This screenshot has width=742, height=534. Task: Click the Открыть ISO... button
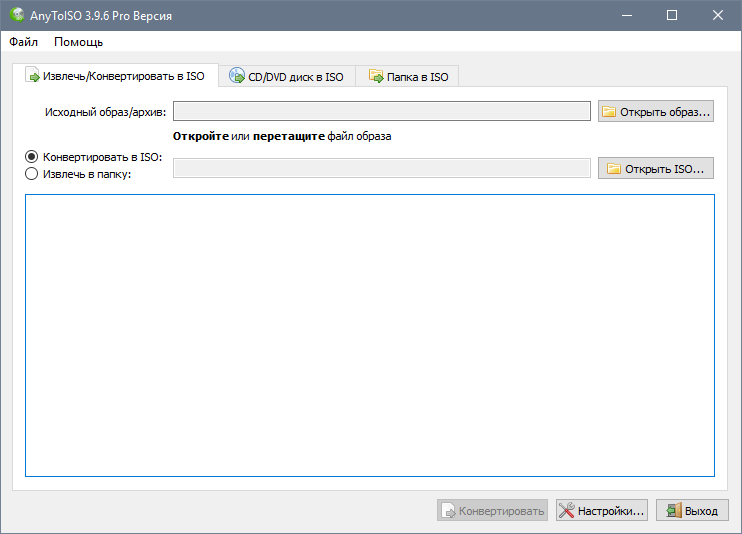[x=655, y=168]
